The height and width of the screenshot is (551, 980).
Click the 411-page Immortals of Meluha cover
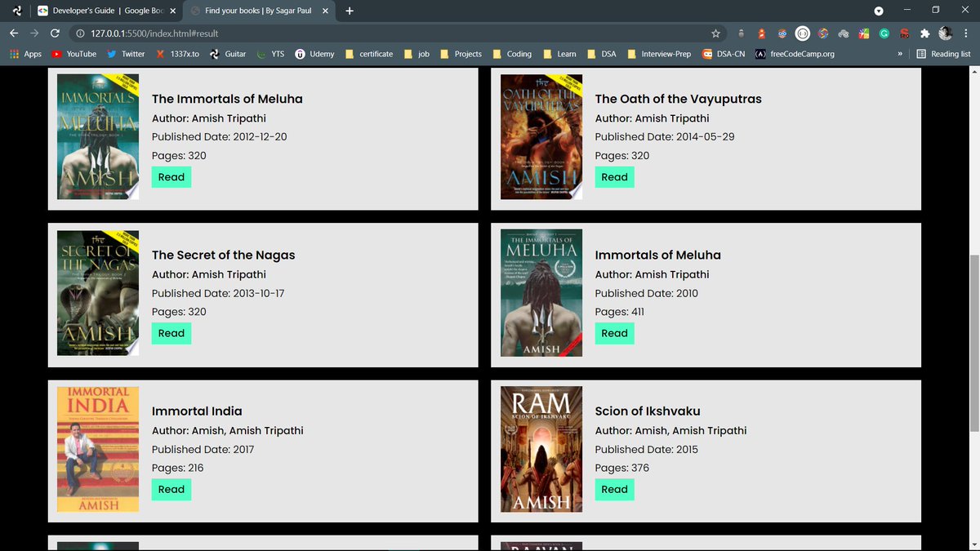[541, 293]
